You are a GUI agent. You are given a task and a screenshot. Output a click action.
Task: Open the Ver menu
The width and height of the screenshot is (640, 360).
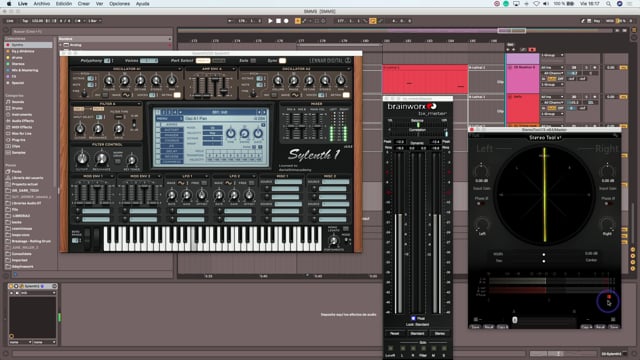[x=99, y=4]
